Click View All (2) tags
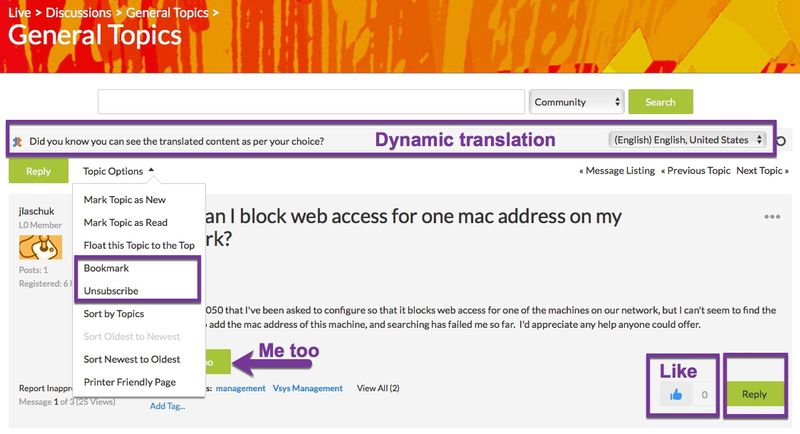This screenshot has width=800, height=434. [x=378, y=388]
